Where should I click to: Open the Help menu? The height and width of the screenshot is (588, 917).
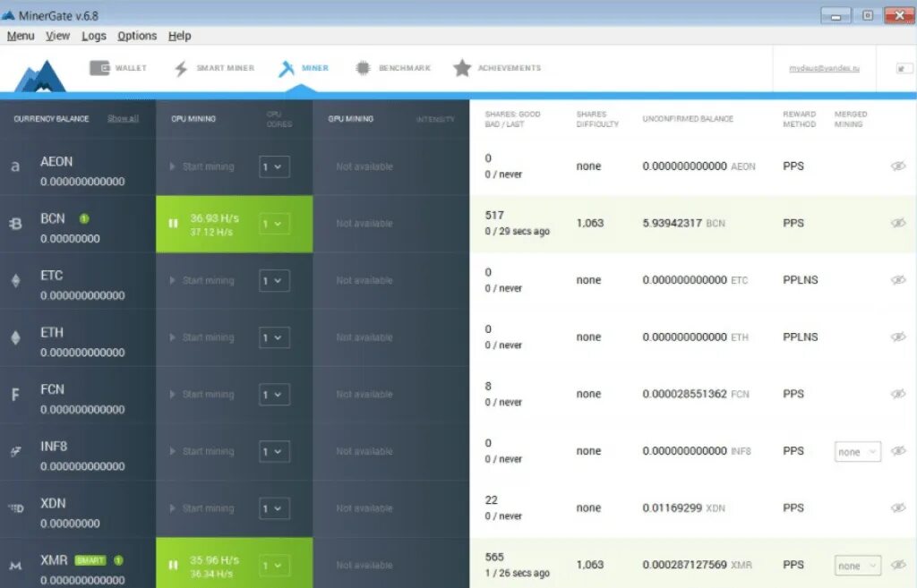pos(179,36)
